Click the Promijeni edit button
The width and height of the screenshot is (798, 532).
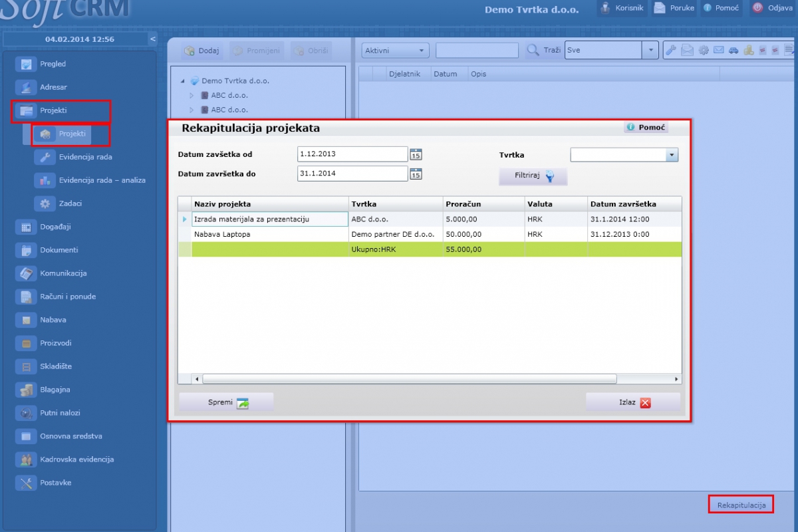pyautogui.click(x=257, y=51)
